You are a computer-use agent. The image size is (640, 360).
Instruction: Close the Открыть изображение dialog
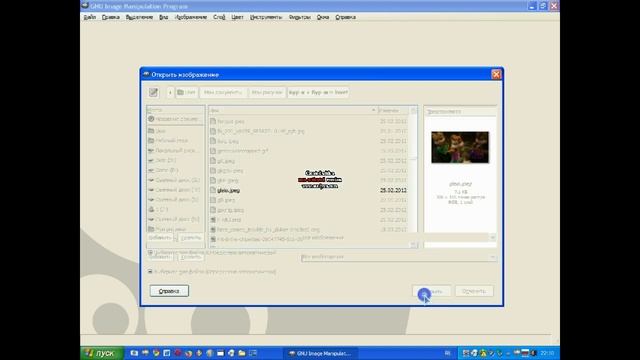(496, 74)
